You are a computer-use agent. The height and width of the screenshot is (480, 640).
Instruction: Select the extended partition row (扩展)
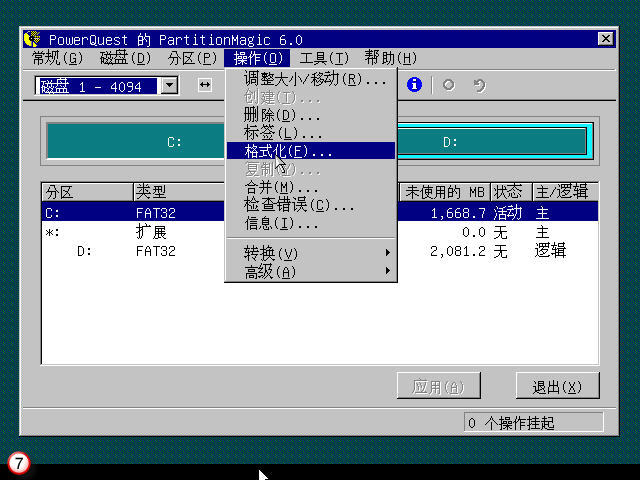coord(320,232)
